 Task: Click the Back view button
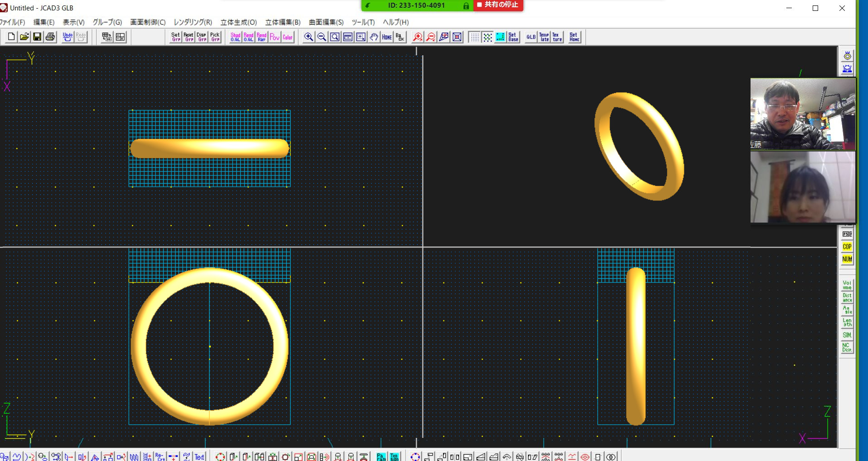point(400,37)
